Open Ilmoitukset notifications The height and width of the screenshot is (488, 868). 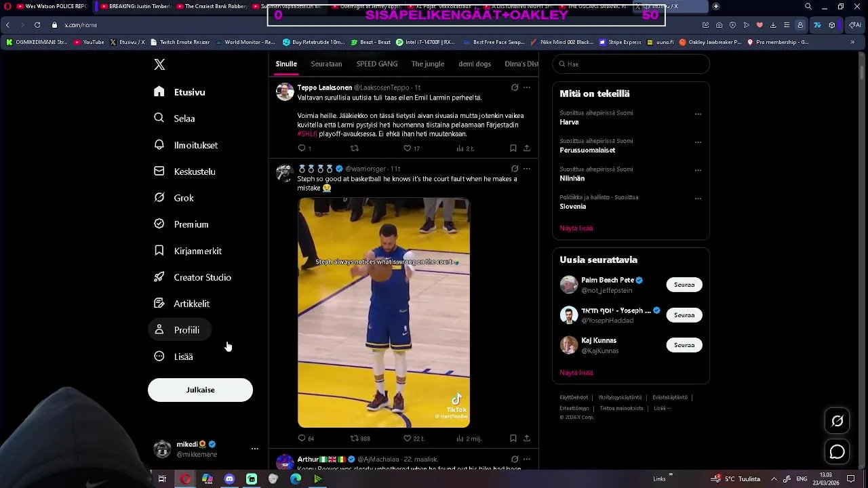(x=186, y=145)
